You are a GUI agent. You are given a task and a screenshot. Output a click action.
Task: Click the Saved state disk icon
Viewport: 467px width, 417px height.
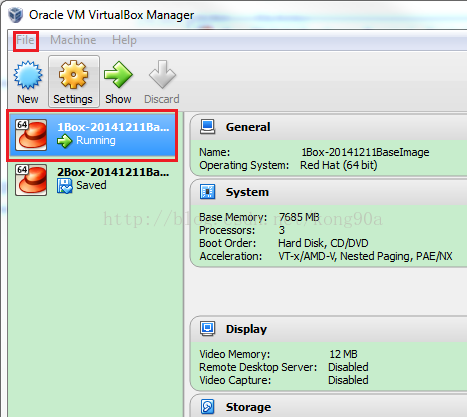[64, 186]
